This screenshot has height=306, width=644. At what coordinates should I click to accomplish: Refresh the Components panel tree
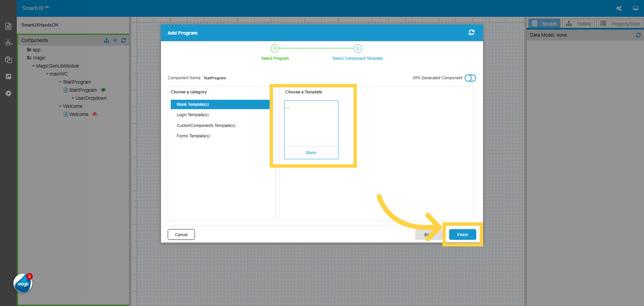tap(123, 40)
